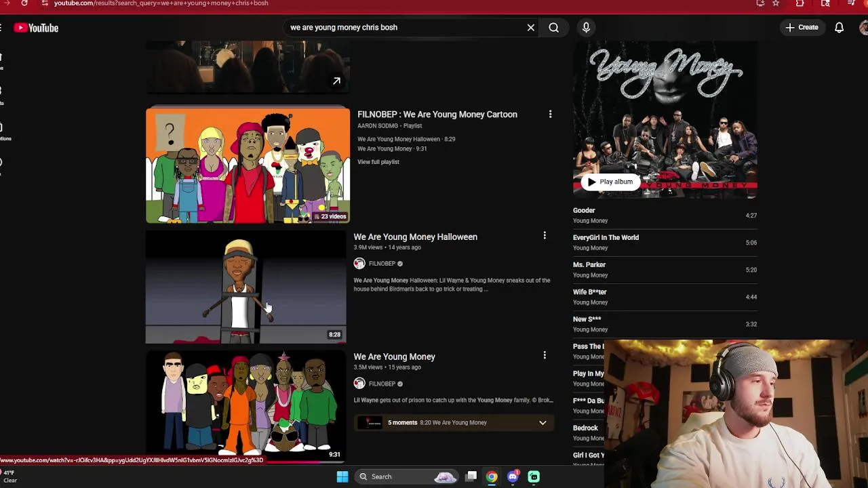Play the track New S***
This screenshot has width=868, height=488.
coord(665,324)
